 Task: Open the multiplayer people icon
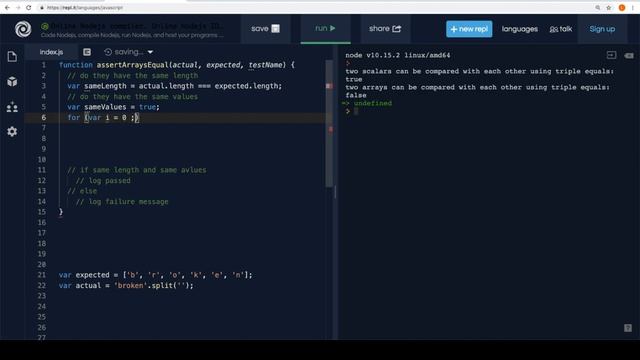click(12, 107)
